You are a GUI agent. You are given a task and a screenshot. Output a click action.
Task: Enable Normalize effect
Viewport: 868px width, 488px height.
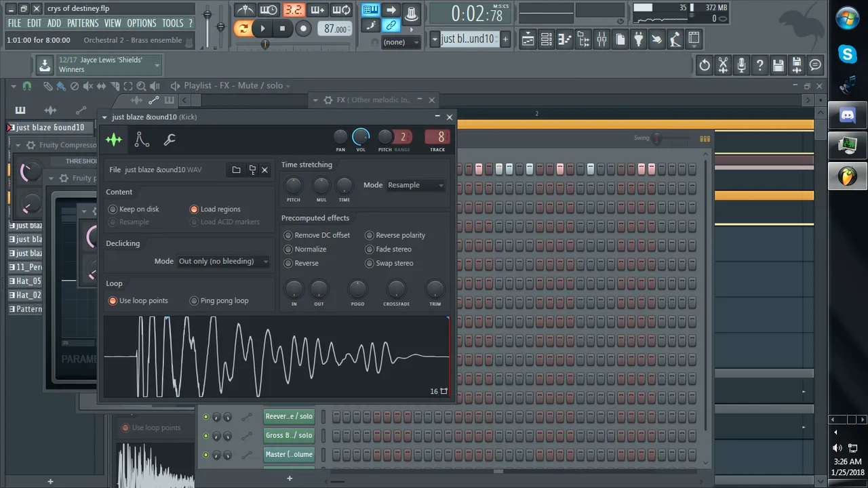pos(305,249)
